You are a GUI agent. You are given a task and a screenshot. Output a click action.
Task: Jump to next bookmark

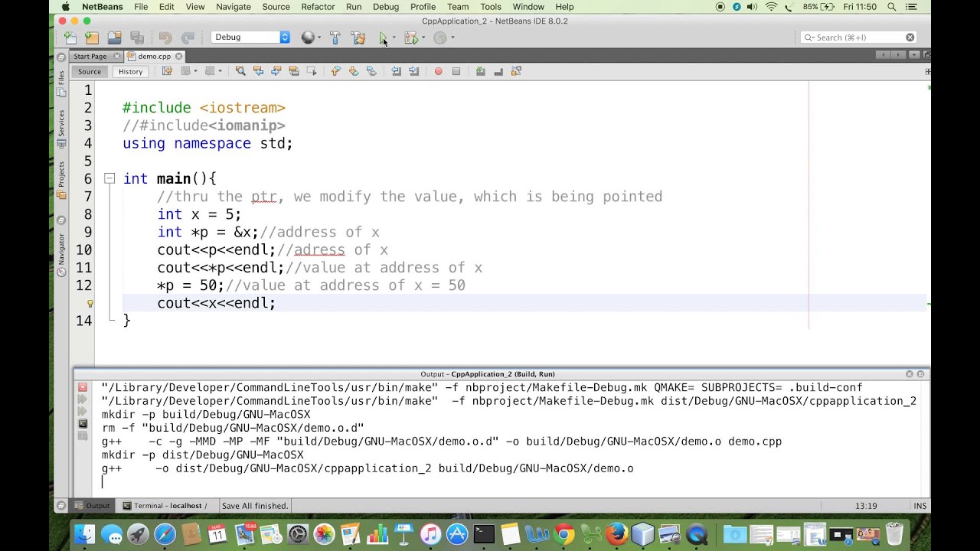pyautogui.click(x=353, y=71)
